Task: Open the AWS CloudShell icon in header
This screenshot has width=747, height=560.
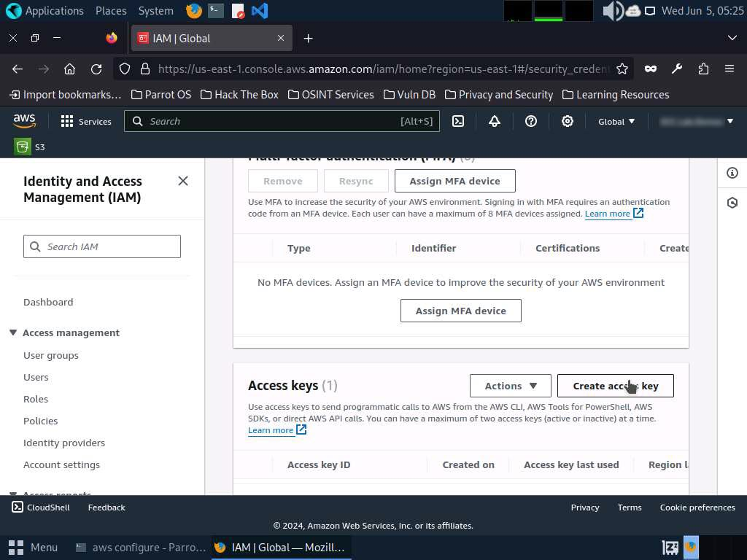Action: [x=458, y=122]
